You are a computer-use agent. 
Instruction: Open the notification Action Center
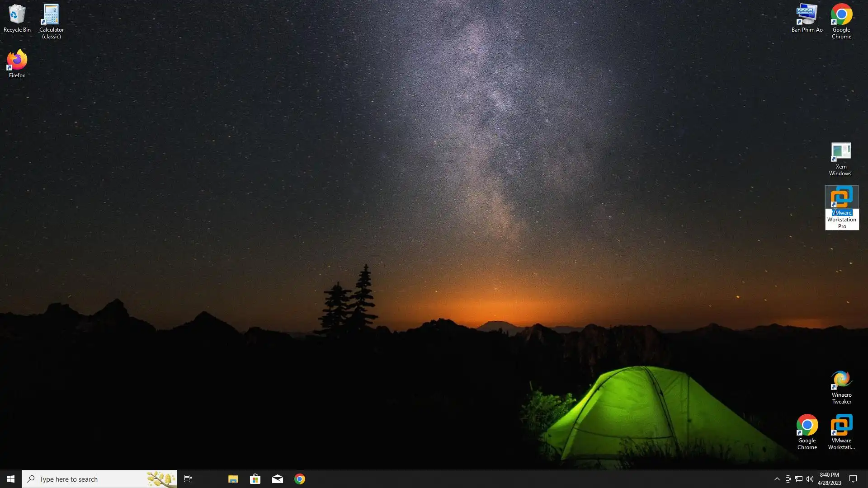(853, 479)
